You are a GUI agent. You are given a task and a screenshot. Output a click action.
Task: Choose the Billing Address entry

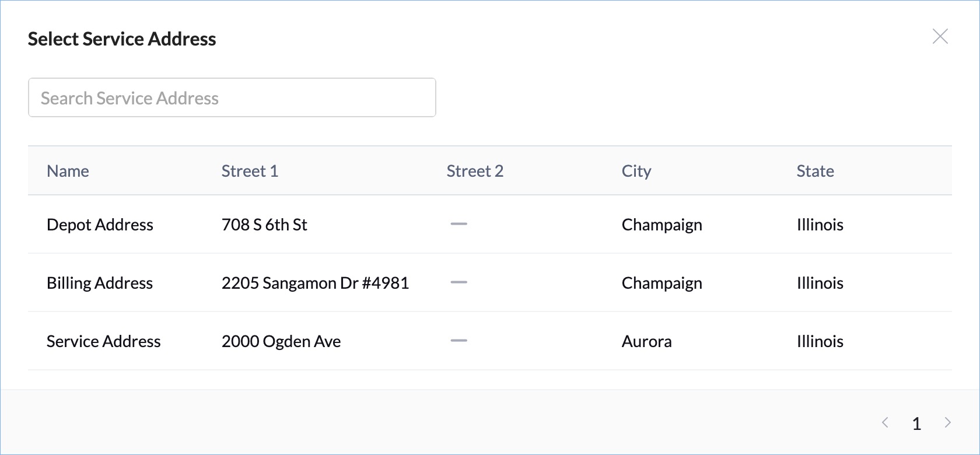point(100,283)
